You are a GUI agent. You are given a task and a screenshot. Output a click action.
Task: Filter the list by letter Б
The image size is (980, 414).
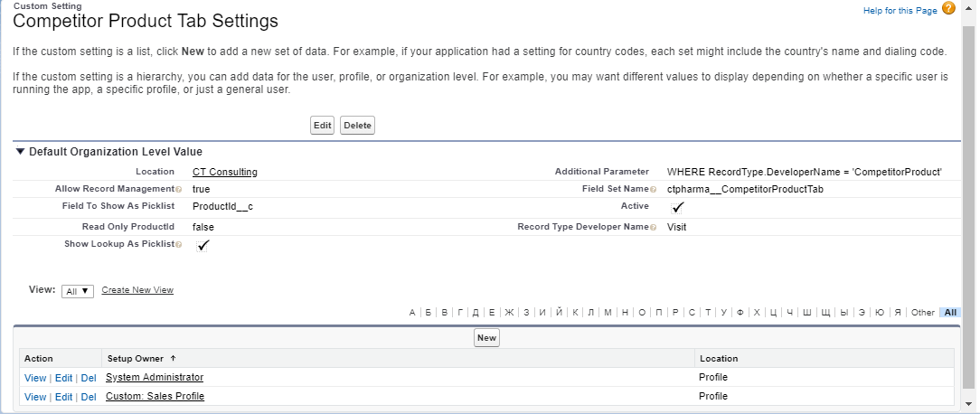tap(428, 313)
